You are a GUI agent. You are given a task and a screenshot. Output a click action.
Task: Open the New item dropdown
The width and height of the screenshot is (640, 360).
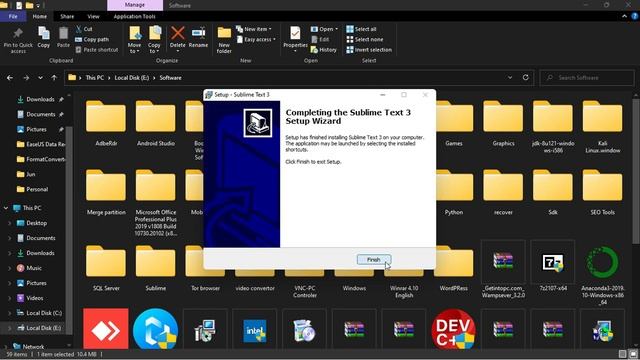253,29
